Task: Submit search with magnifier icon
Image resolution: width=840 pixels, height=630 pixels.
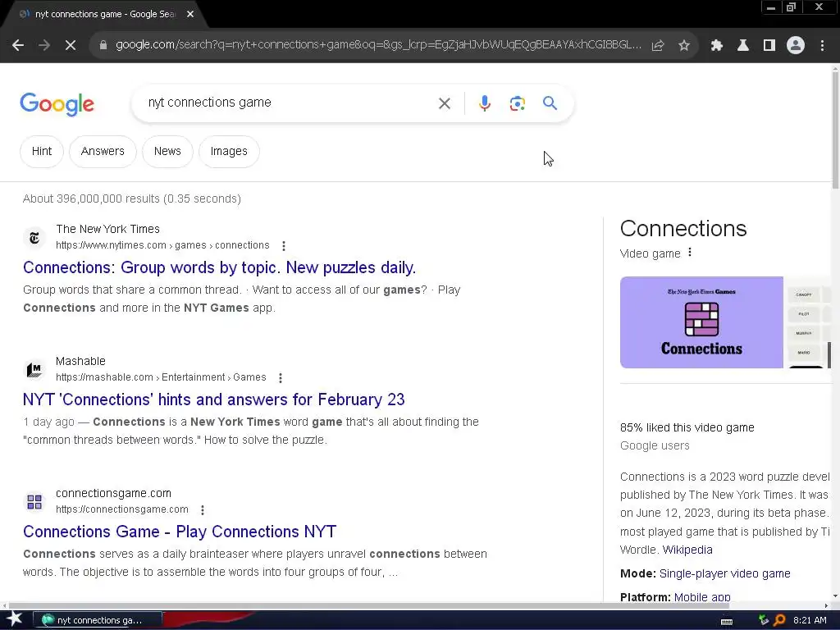Action: pos(550,103)
